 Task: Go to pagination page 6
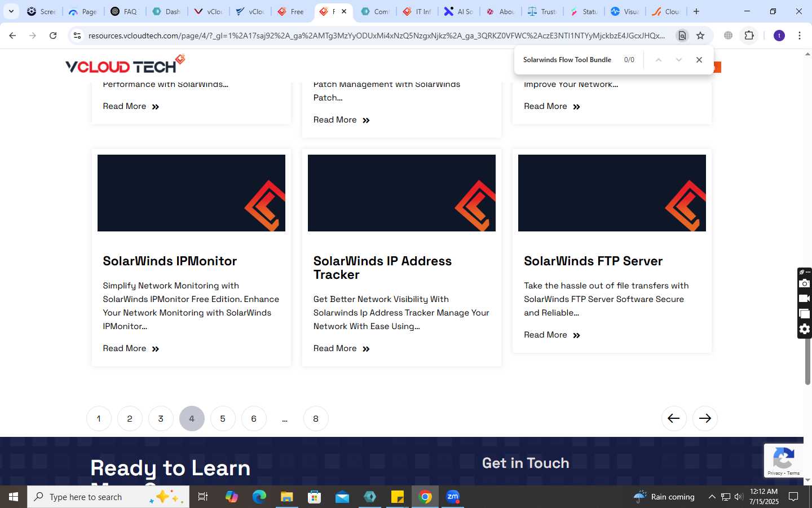coord(254,419)
